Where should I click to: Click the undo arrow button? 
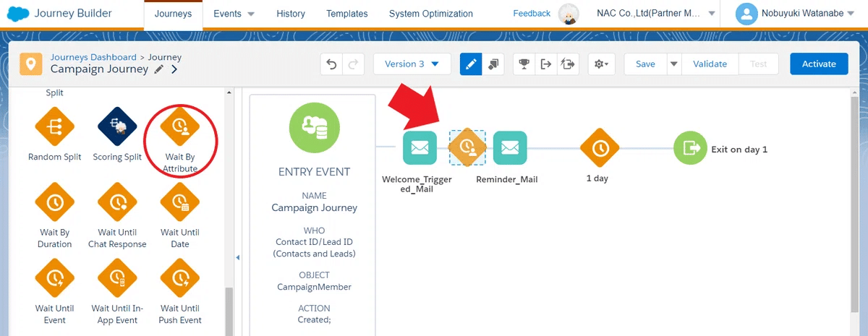332,64
